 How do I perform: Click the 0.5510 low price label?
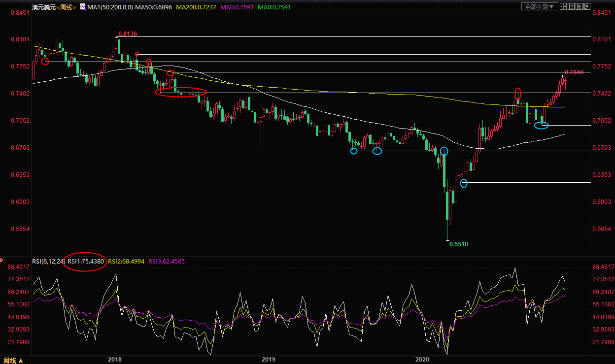(x=458, y=244)
